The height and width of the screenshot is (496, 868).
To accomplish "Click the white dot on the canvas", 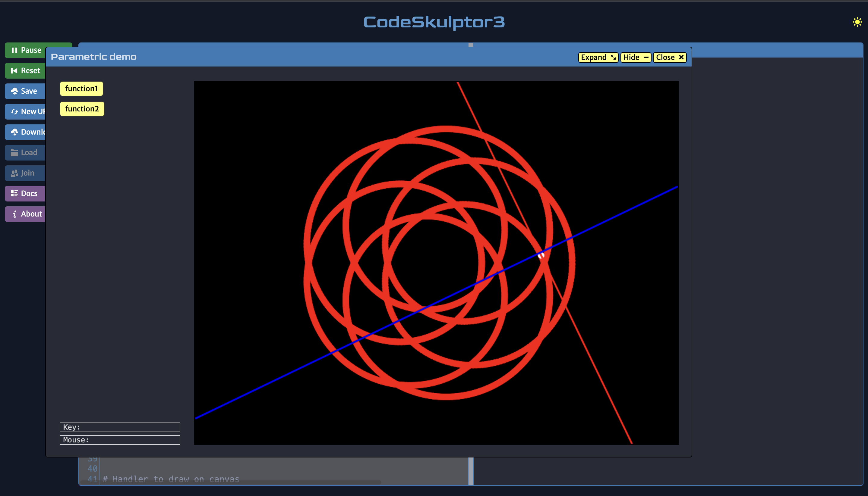I will (541, 255).
